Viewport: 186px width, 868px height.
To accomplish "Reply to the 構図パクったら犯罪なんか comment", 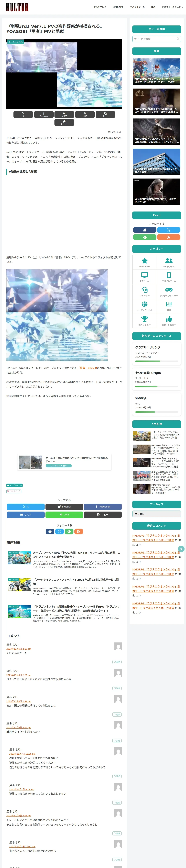I will [x=117, y=741].
